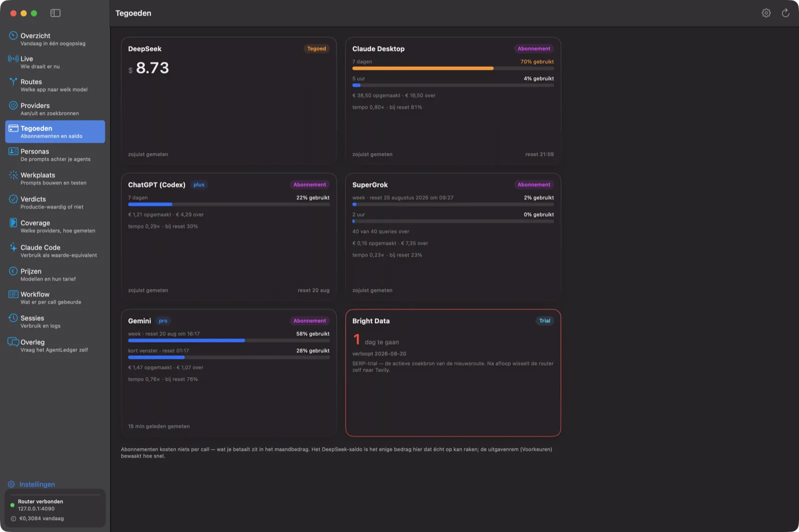
Task: Click SuperGrok 2 uur usage bar
Action: point(453,221)
